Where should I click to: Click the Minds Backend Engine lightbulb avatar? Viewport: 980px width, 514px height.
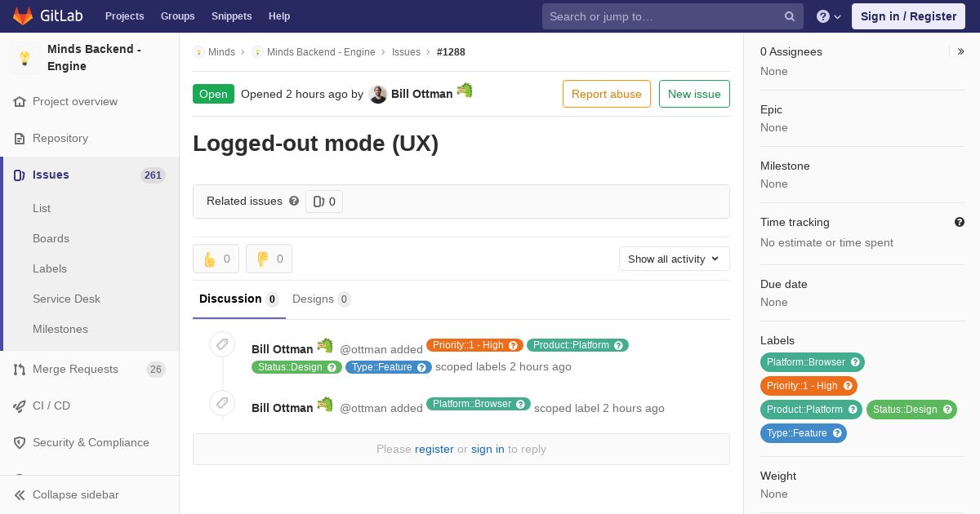pyautogui.click(x=24, y=58)
